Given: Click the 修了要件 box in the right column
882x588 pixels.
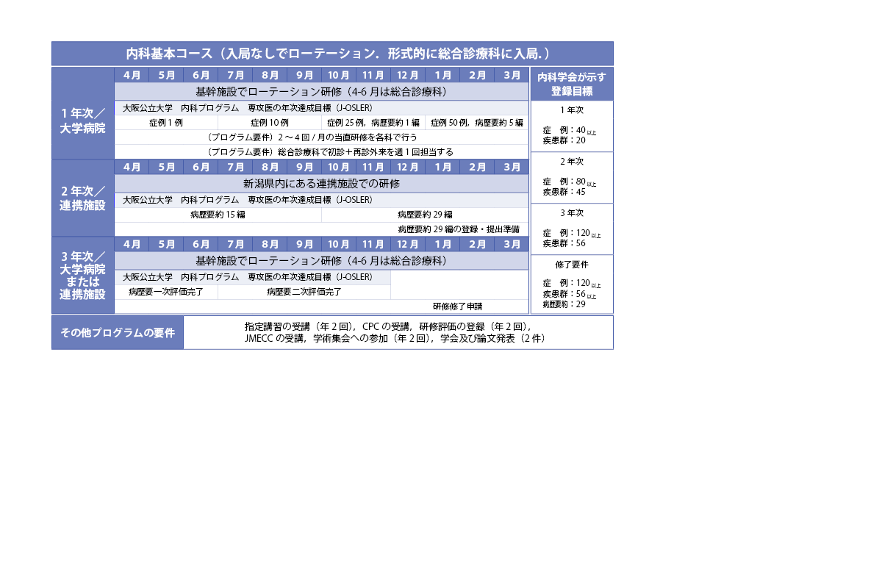Looking at the screenshot, I should 571,284.
